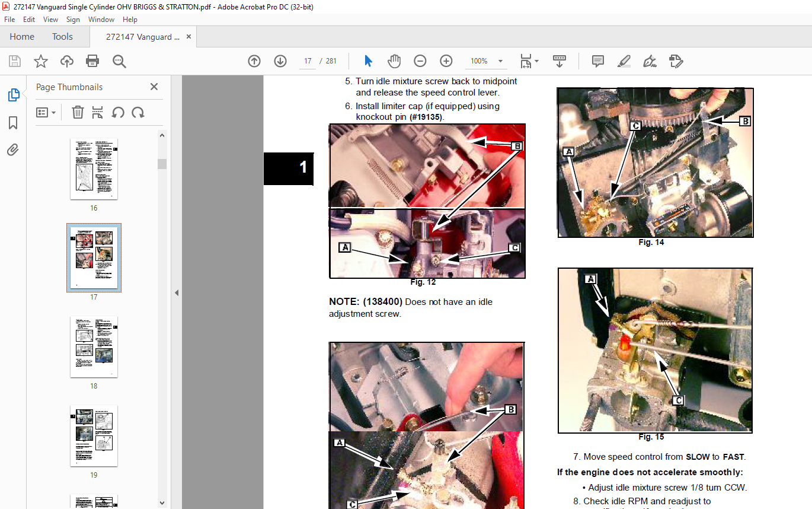Image resolution: width=812 pixels, height=509 pixels.
Task: Select the arrow selection tool
Action: pos(368,61)
